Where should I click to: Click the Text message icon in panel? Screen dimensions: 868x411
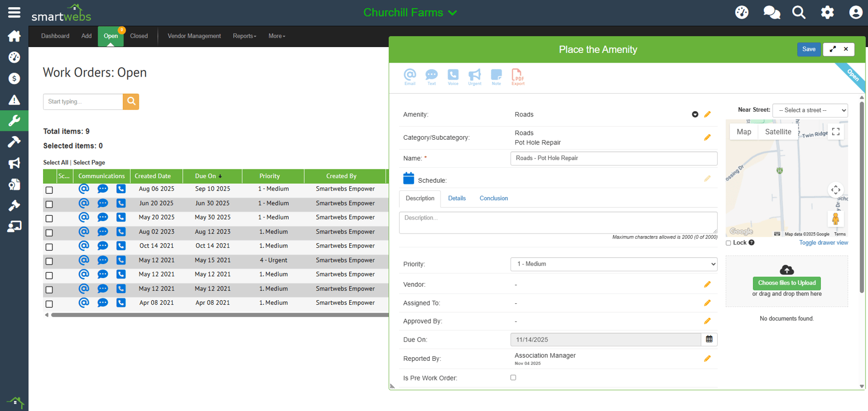(x=431, y=77)
